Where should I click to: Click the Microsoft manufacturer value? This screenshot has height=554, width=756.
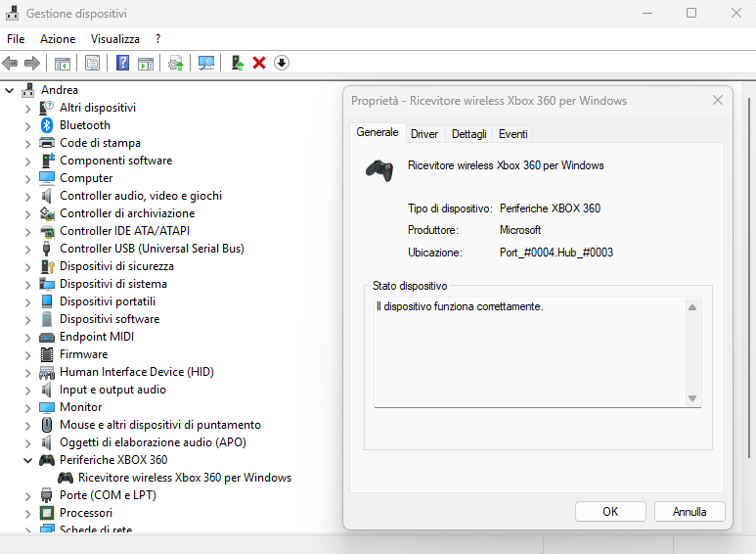pos(520,230)
